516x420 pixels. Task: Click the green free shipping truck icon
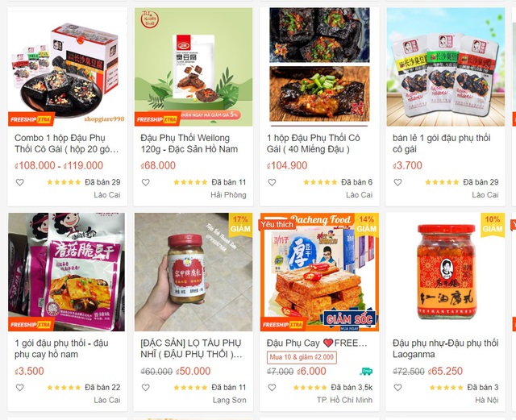coord(366,372)
